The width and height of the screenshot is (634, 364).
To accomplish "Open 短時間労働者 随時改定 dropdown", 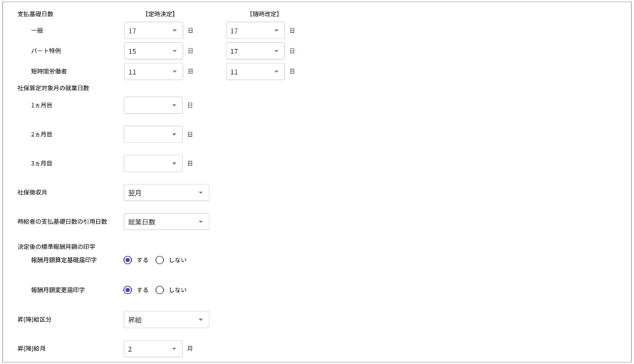I will point(255,72).
